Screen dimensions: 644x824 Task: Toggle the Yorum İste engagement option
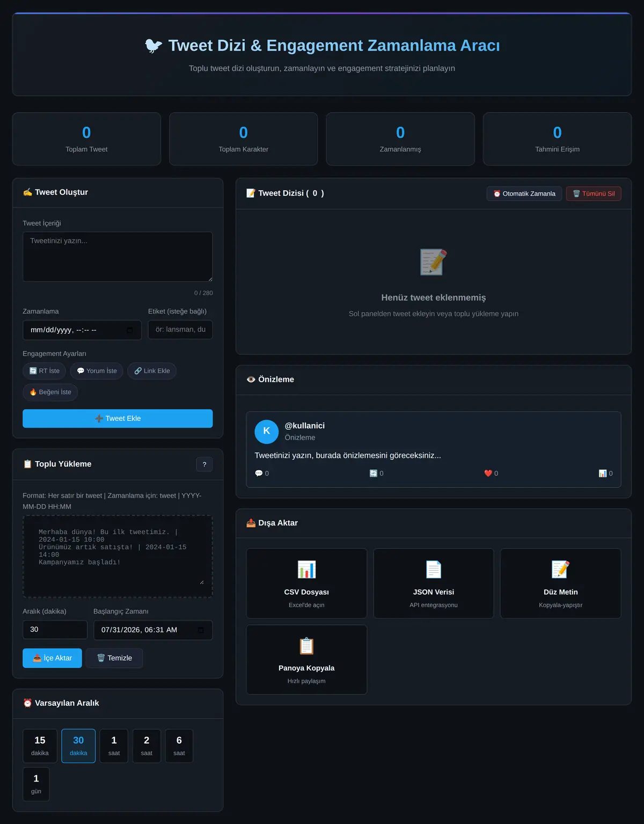click(x=97, y=371)
